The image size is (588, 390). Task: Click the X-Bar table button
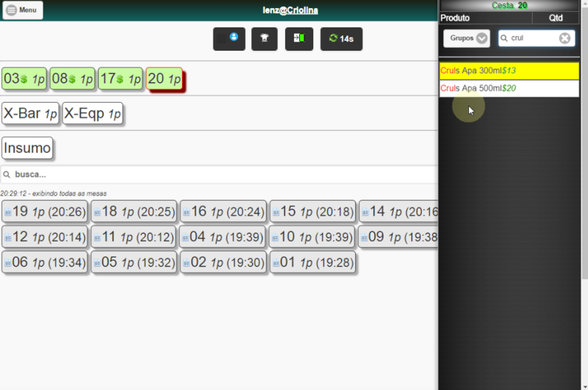point(30,113)
